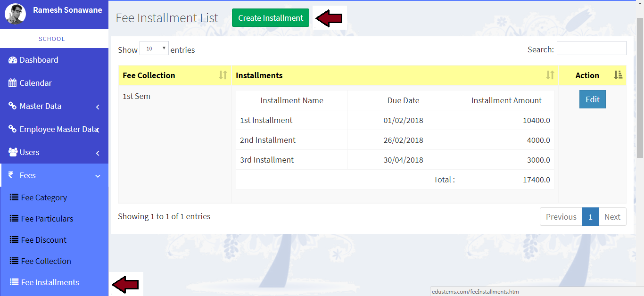
Task: Toggle sort on the Installments column
Action: [x=550, y=75]
